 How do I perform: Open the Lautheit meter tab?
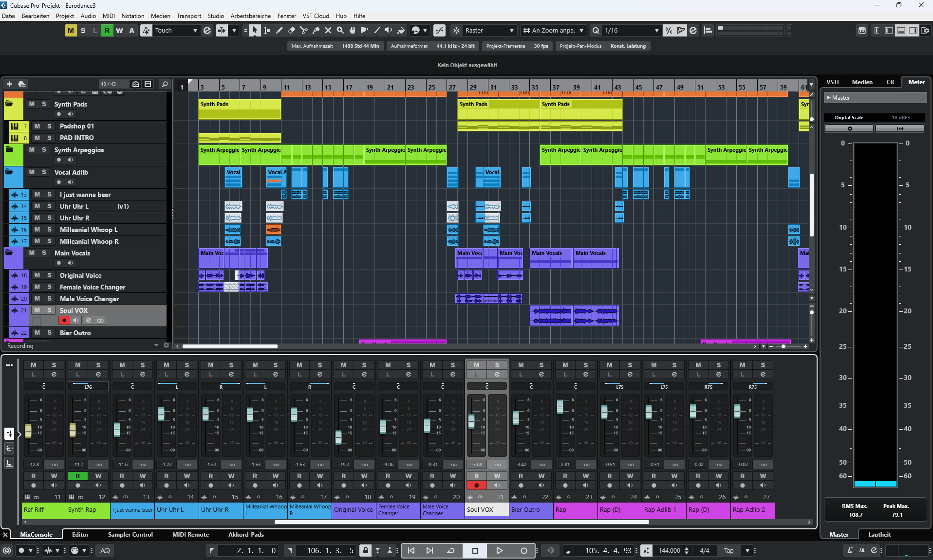[x=879, y=534]
